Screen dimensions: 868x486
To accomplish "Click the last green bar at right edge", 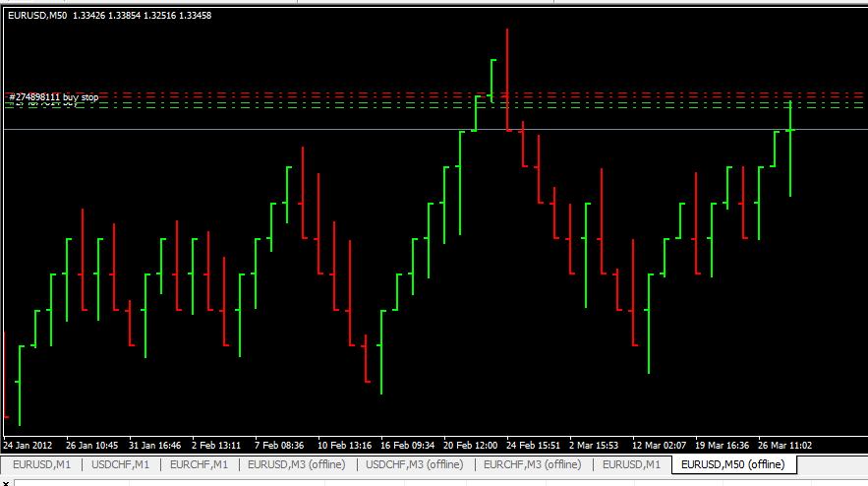I will point(790,148).
